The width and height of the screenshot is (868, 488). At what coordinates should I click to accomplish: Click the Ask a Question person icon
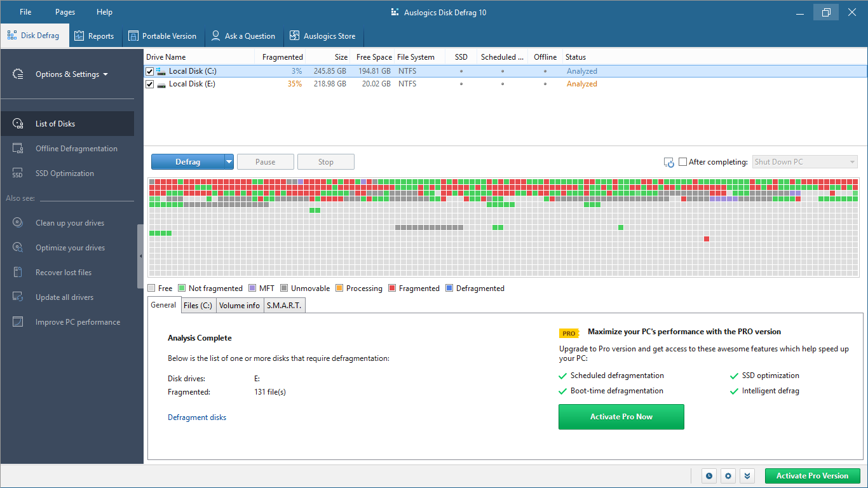[216, 36]
